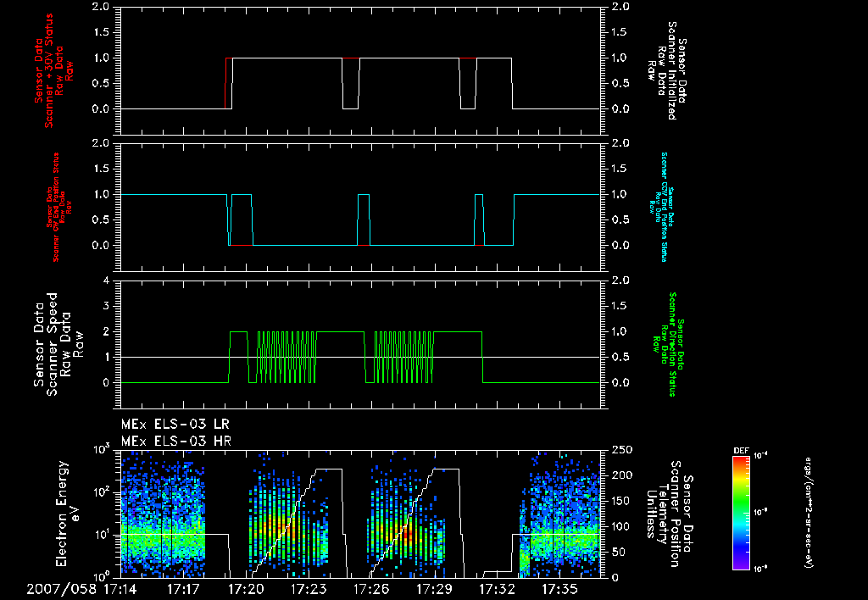Image resolution: width=868 pixels, height=600 pixels.
Task: Click the '4' tick on the Scanner Speed axis
Action: tap(106, 281)
